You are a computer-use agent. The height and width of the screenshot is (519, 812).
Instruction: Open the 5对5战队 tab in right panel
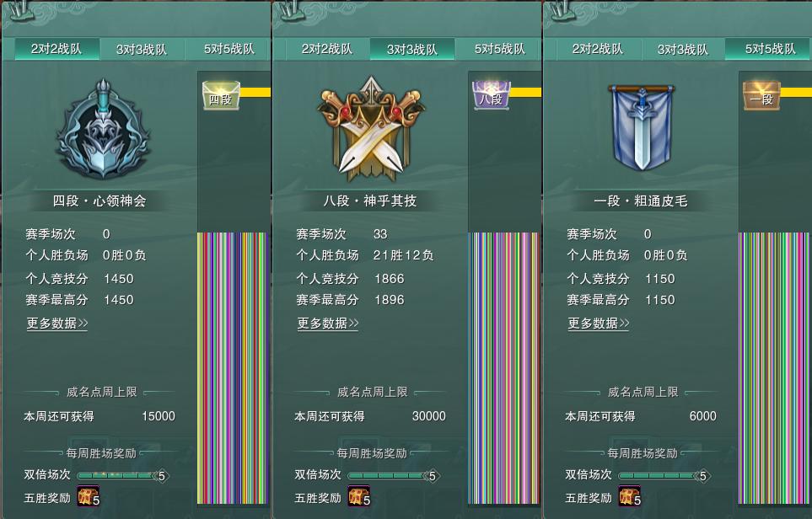coord(768,49)
